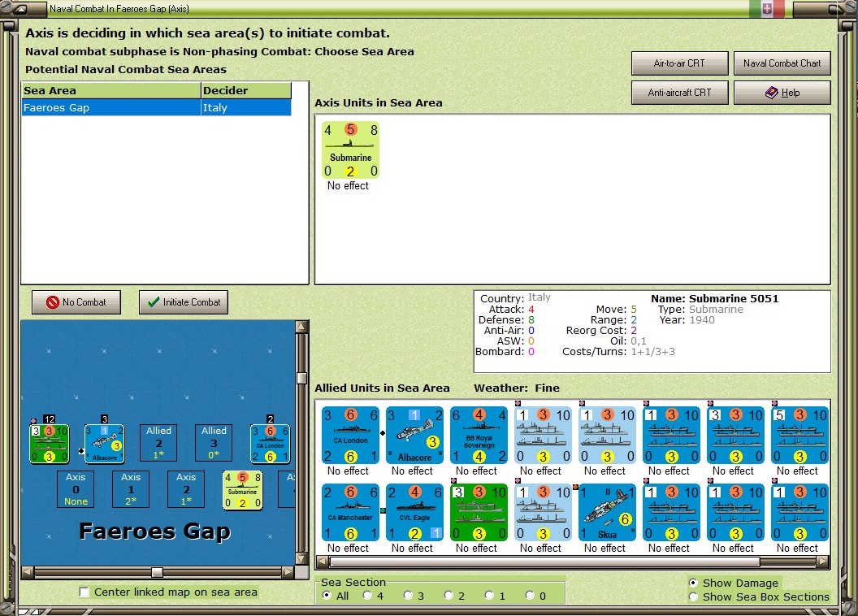Click the Allied units horizontal scrollbar thumb
This screenshot has width=858, height=616.
[545, 562]
